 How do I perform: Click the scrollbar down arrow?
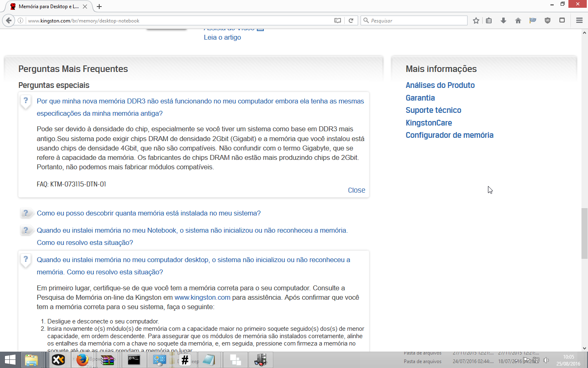[584, 348]
